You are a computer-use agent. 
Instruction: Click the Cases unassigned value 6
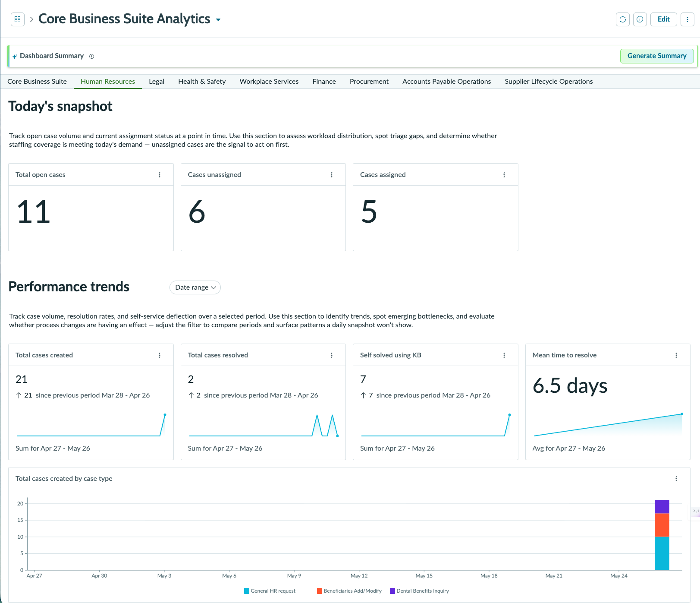(197, 212)
